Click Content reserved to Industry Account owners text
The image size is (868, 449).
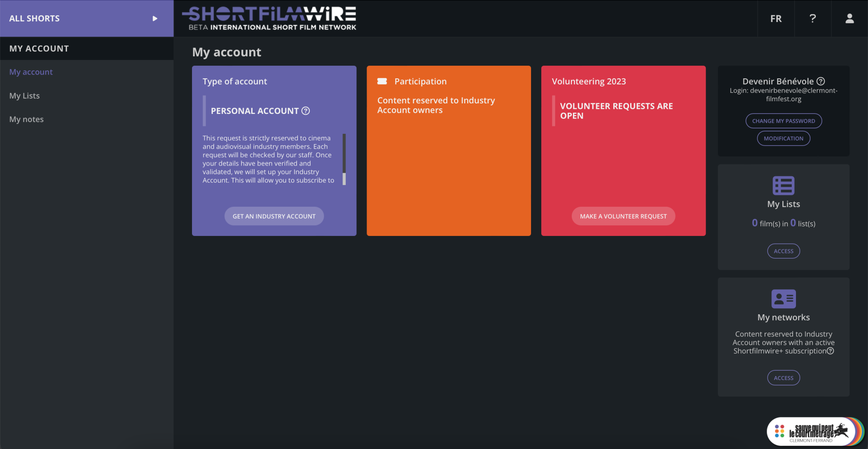(436, 105)
